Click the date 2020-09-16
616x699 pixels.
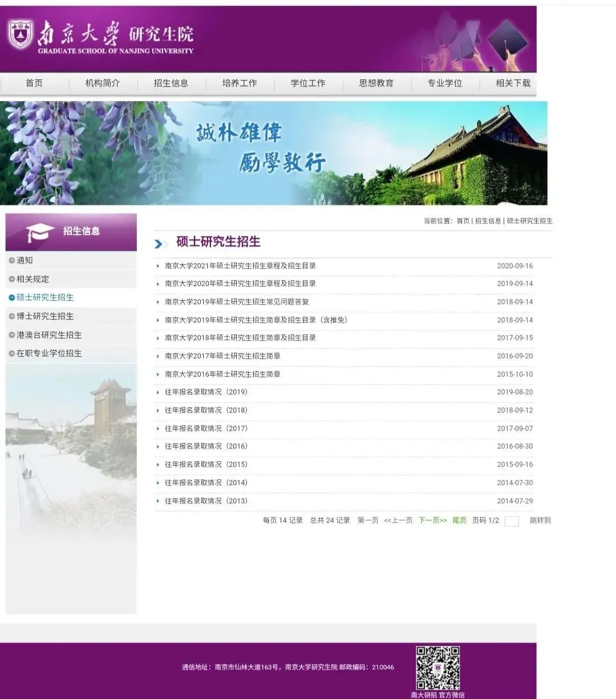click(515, 266)
